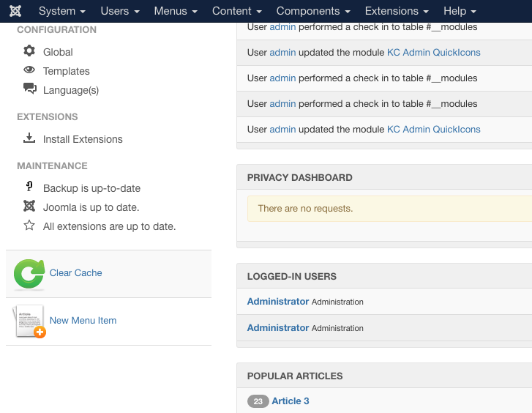Image resolution: width=532 pixels, height=413 pixels.
Task: Open the Article 3 link
Action: click(291, 401)
